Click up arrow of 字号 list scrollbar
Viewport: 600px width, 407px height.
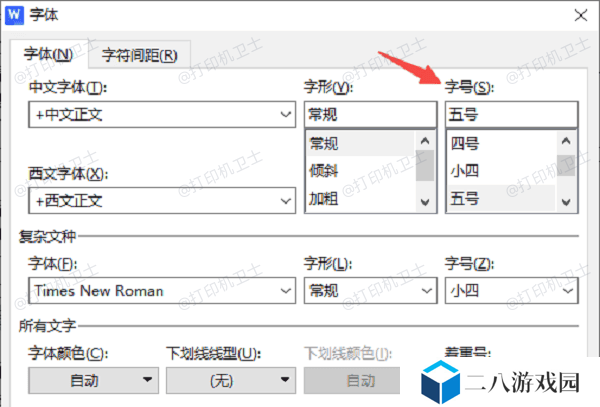566,141
